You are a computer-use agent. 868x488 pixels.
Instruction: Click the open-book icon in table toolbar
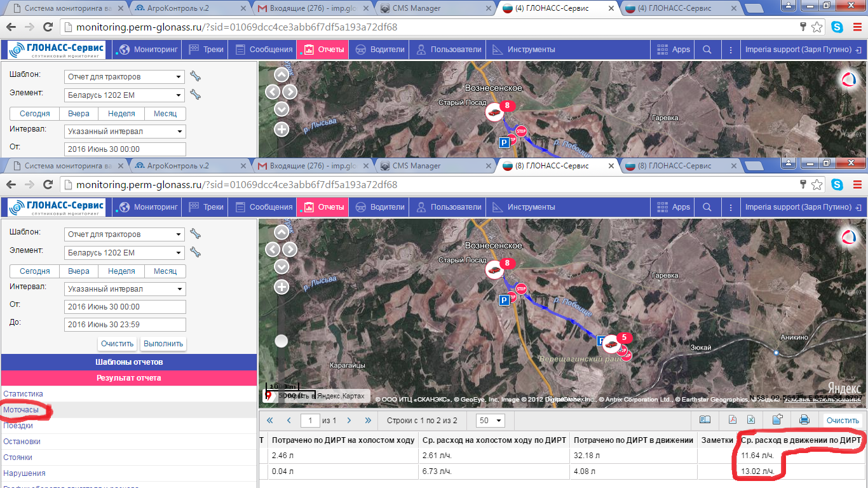point(705,420)
